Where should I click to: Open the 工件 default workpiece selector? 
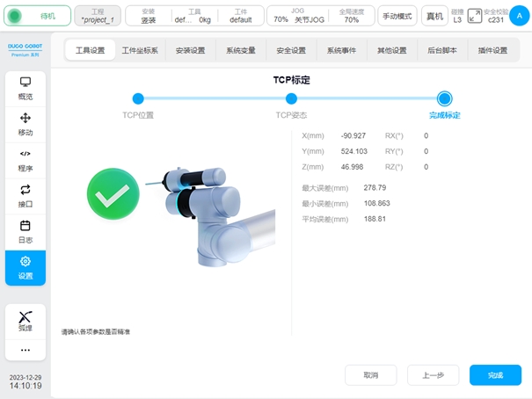235,16
